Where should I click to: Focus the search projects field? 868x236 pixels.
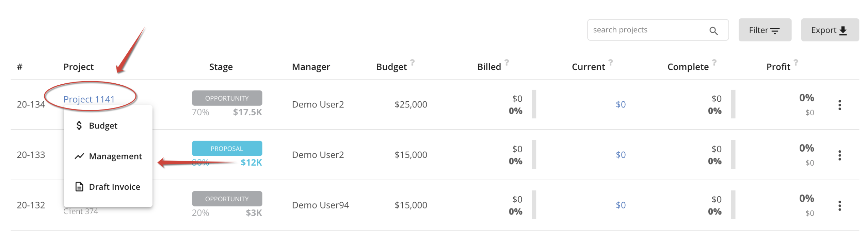(x=657, y=30)
